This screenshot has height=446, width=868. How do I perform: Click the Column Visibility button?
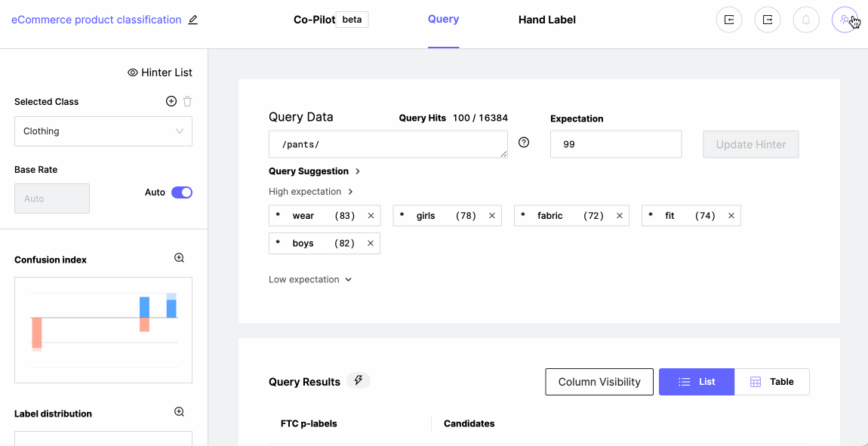(x=599, y=382)
